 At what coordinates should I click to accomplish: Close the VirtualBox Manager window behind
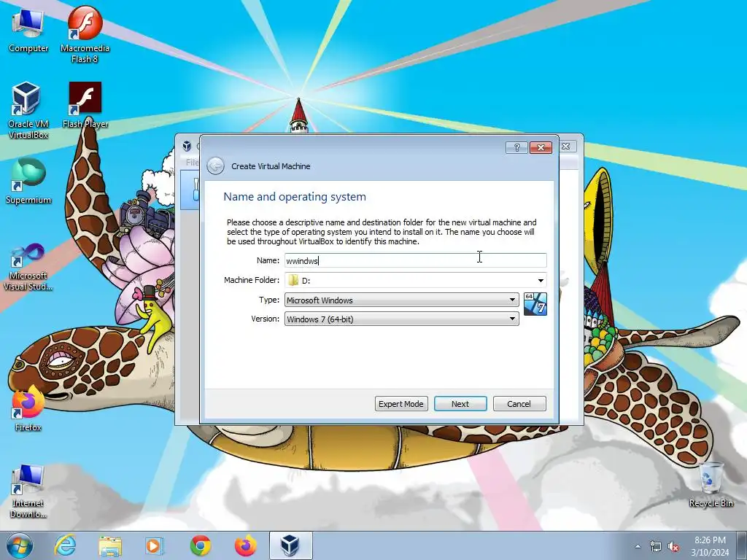click(566, 146)
